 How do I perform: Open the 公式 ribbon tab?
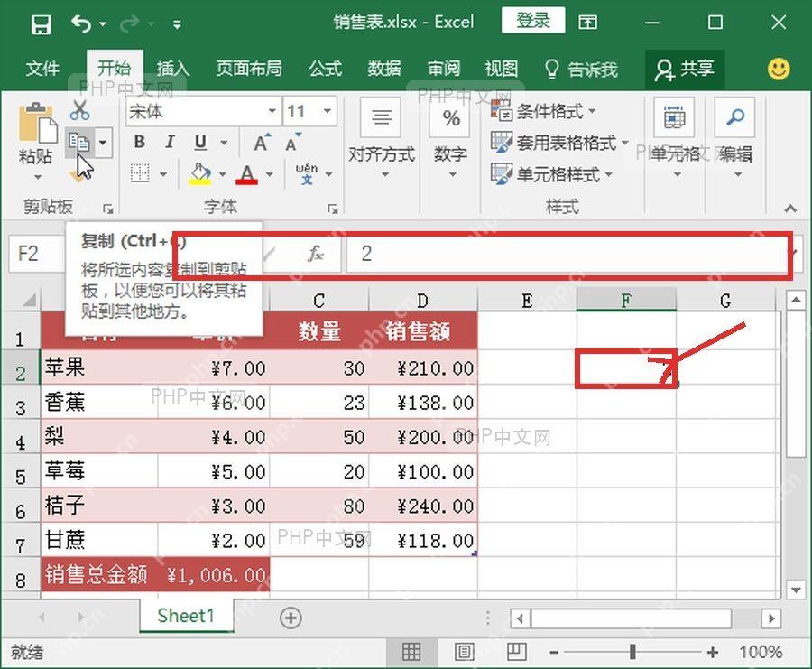coord(325,69)
